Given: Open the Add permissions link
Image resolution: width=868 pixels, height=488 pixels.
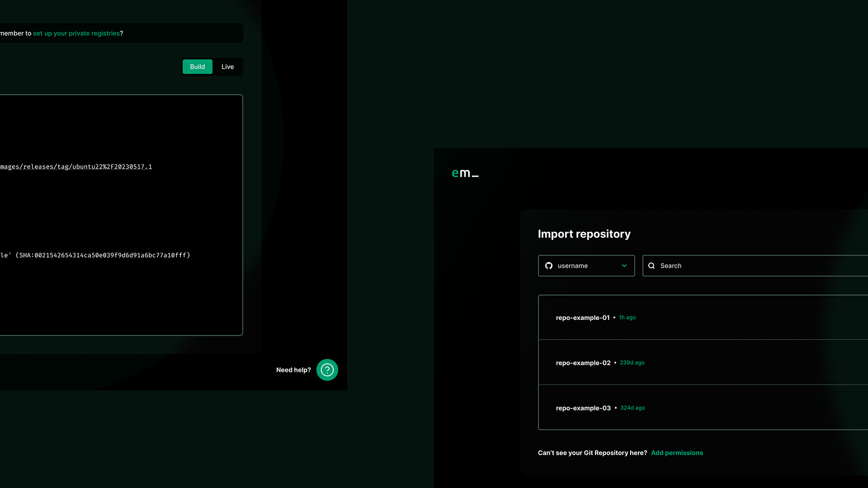Looking at the screenshot, I should click(676, 453).
